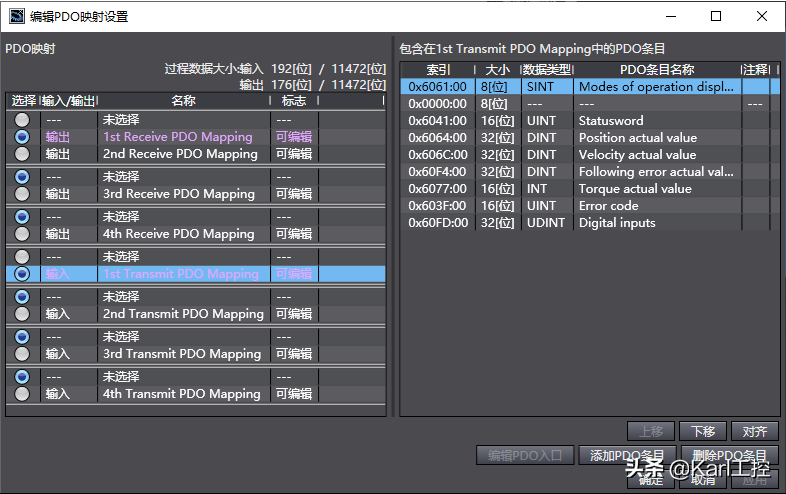This screenshot has width=786, height=494.
Task: Click the PDO条目名称 column header
Action: coord(656,70)
